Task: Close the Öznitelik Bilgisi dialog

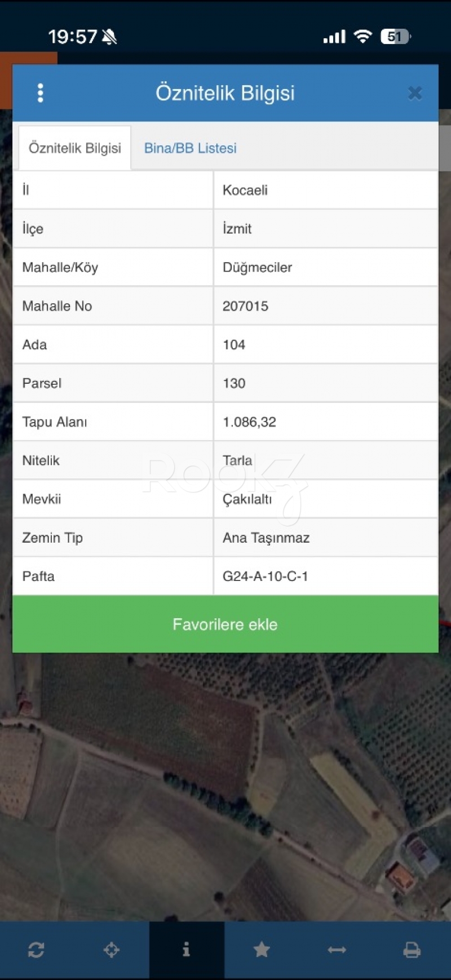Action: pos(415,93)
